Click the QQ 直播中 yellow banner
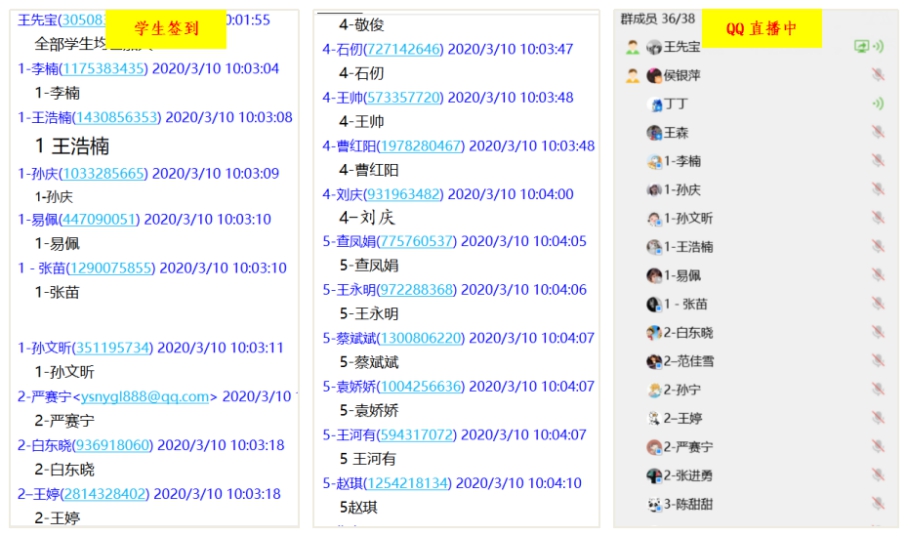 pos(761,29)
